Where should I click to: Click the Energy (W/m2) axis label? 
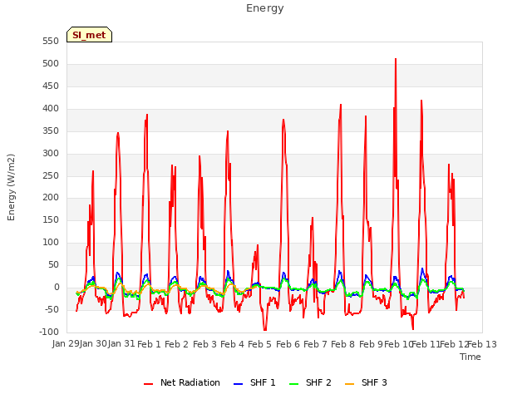(x=11, y=187)
